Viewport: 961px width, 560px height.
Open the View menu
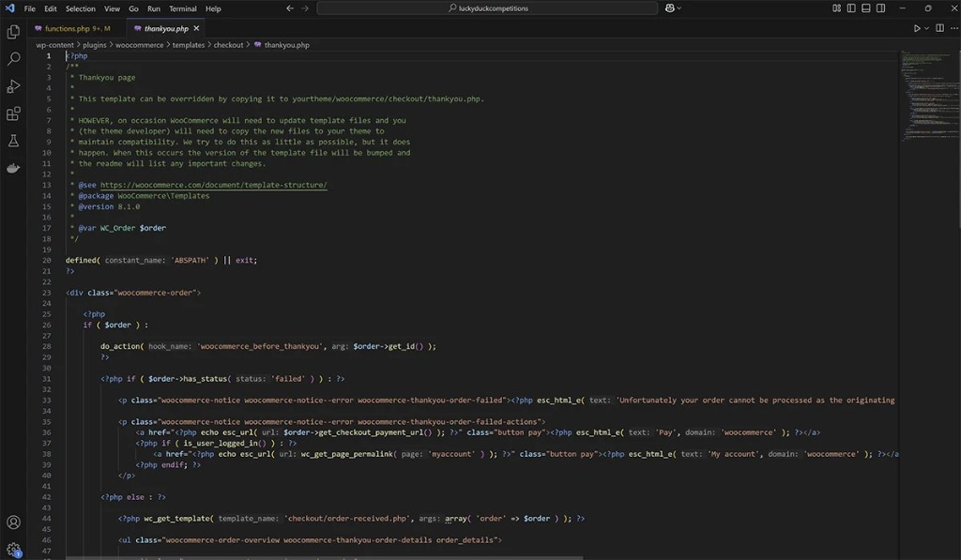[113, 8]
